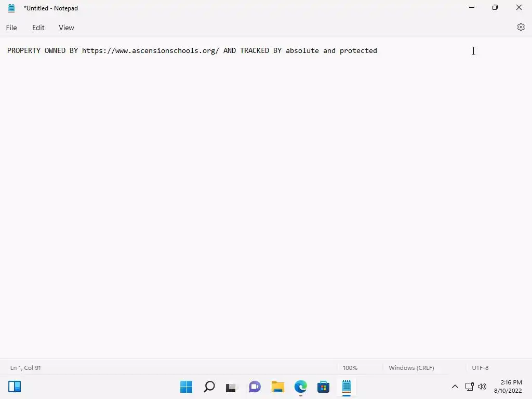Open volume speaker tray icon
The height and width of the screenshot is (399, 532).
pos(482,387)
